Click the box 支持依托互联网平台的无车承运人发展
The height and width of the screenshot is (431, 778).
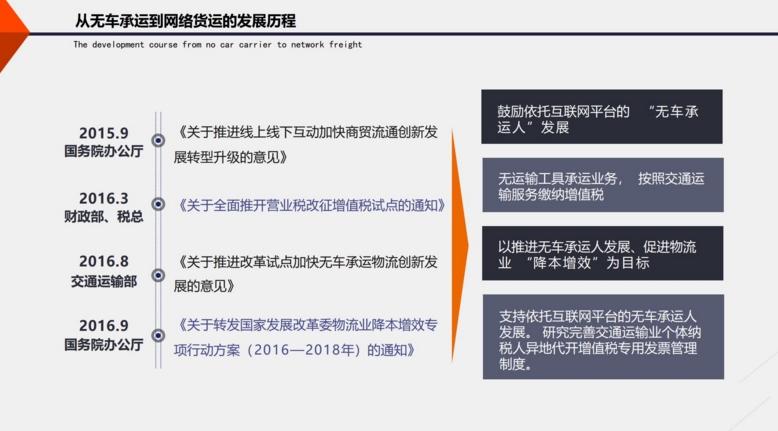tap(603, 337)
